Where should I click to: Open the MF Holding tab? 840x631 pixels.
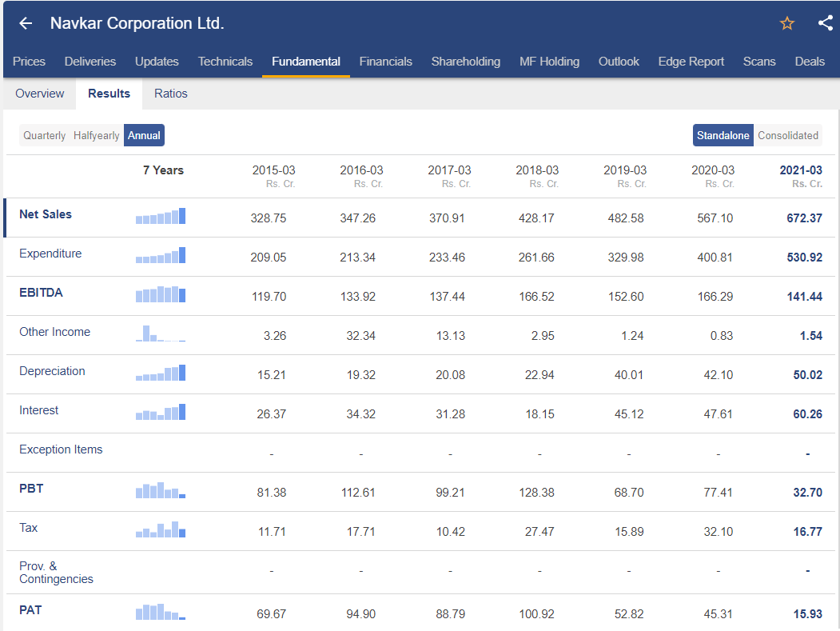point(549,61)
